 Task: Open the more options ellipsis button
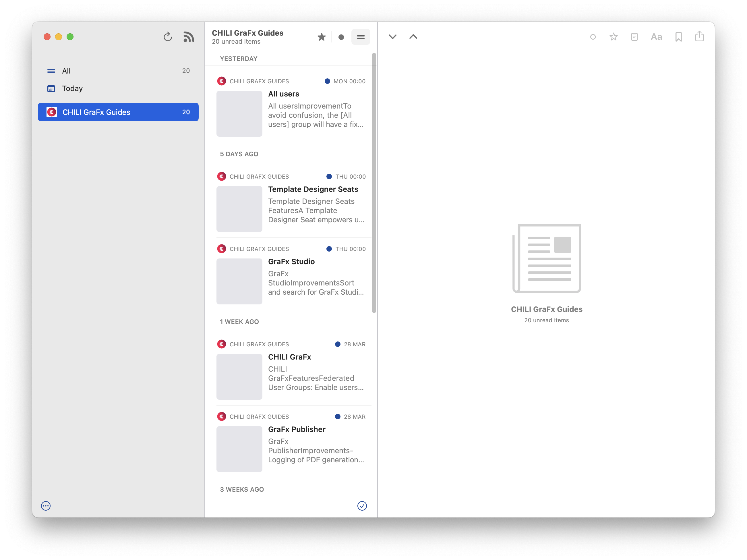coord(46,506)
